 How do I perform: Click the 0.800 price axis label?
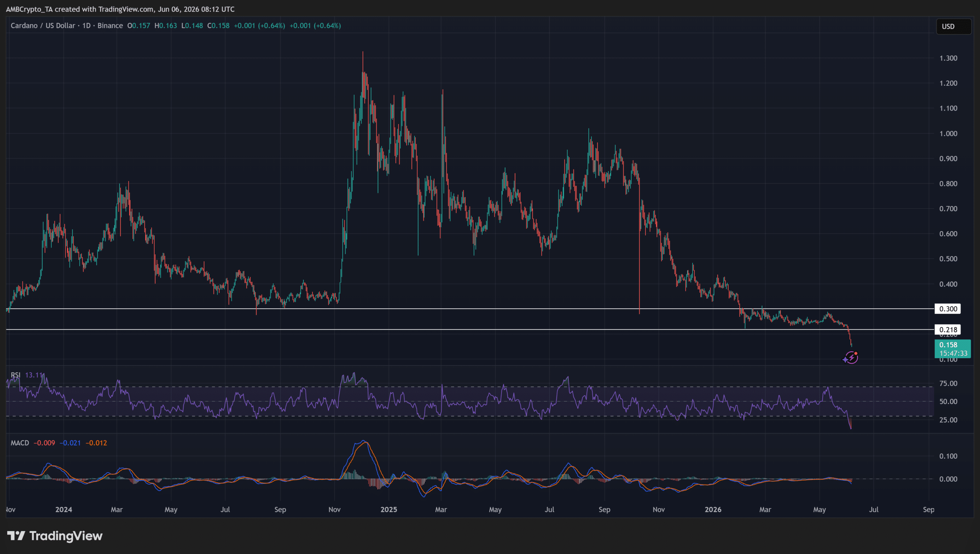point(948,184)
